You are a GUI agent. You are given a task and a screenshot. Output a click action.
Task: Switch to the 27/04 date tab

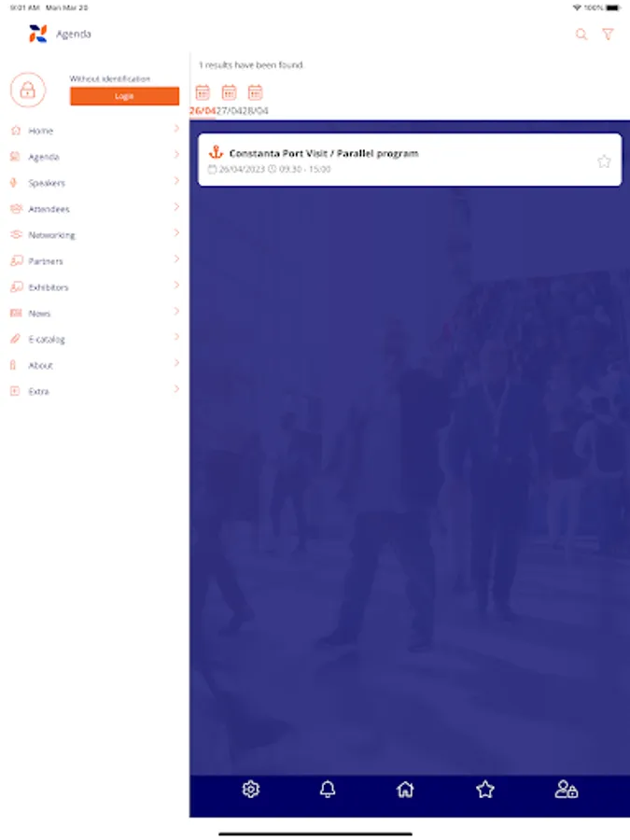[x=229, y=111]
